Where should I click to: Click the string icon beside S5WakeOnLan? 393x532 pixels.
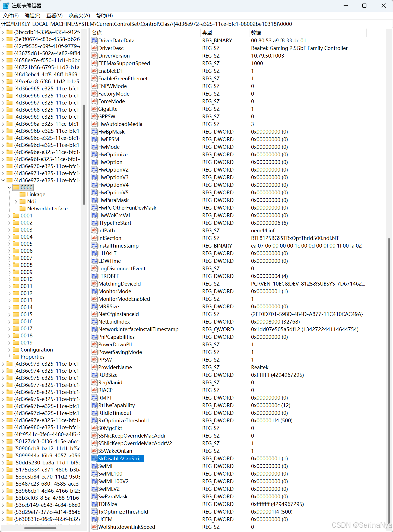tap(94, 451)
